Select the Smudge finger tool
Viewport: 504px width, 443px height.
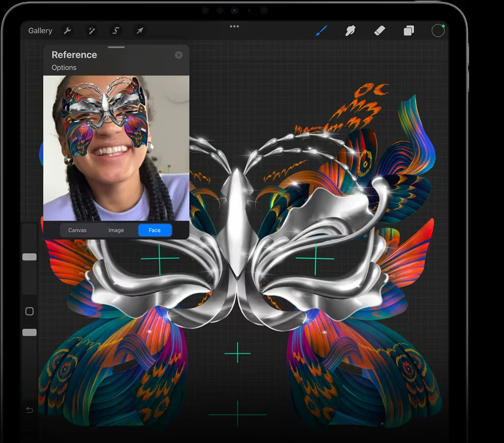351,31
